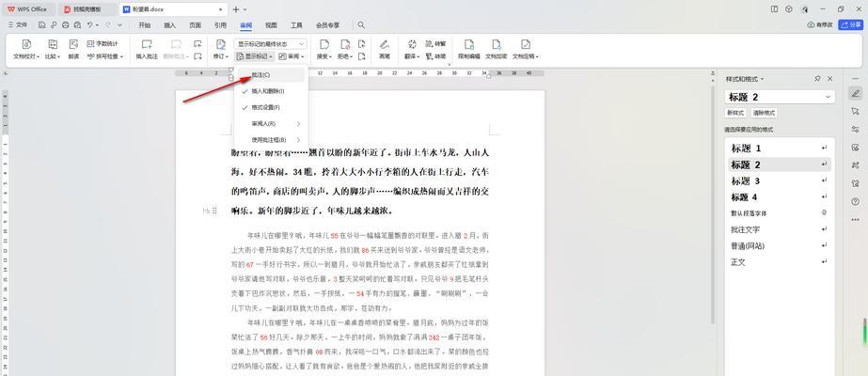Switch to the 找稻壳模板 tab
The image size is (868, 376).
tap(87, 9)
